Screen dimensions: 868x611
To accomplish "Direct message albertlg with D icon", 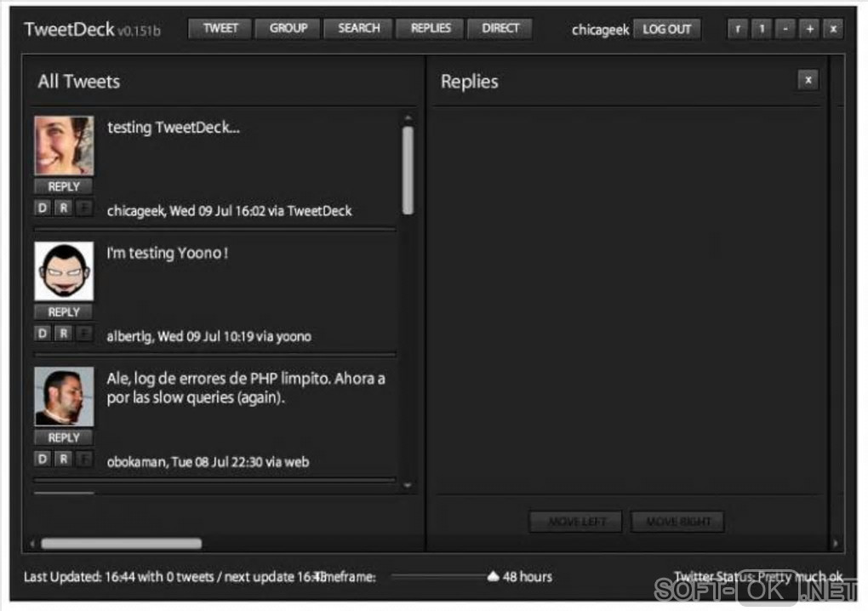I will 43,334.
